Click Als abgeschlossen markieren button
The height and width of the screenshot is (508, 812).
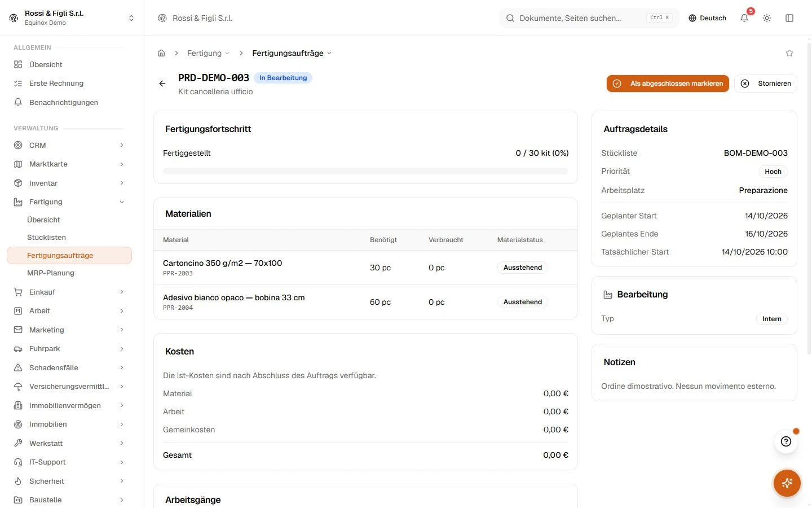click(668, 84)
